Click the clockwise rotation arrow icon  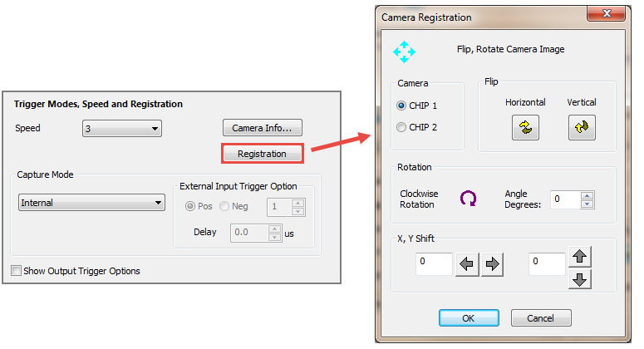coord(469,198)
